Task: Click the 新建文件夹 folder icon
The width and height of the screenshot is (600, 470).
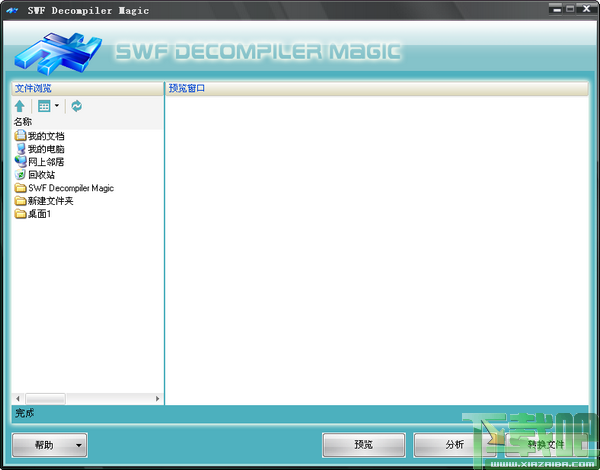Action: [20, 201]
